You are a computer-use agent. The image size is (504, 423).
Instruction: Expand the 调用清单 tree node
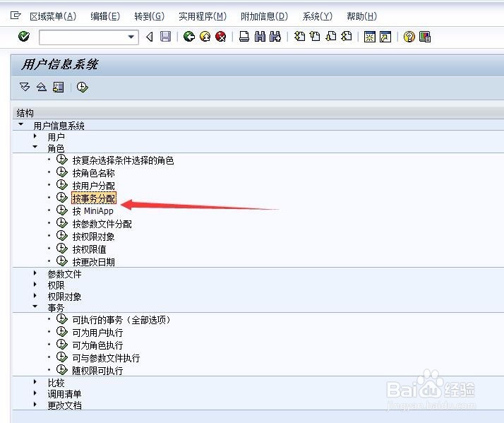(x=35, y=393)
